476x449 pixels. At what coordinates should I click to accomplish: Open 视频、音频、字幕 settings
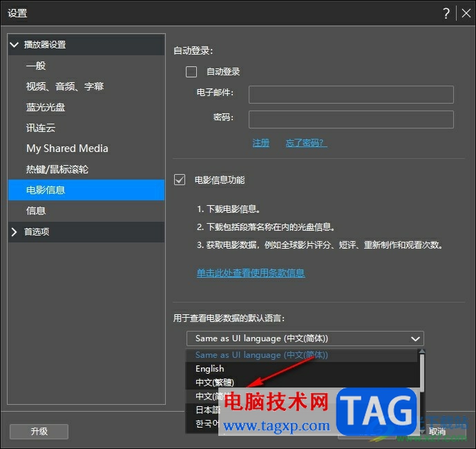86,86
